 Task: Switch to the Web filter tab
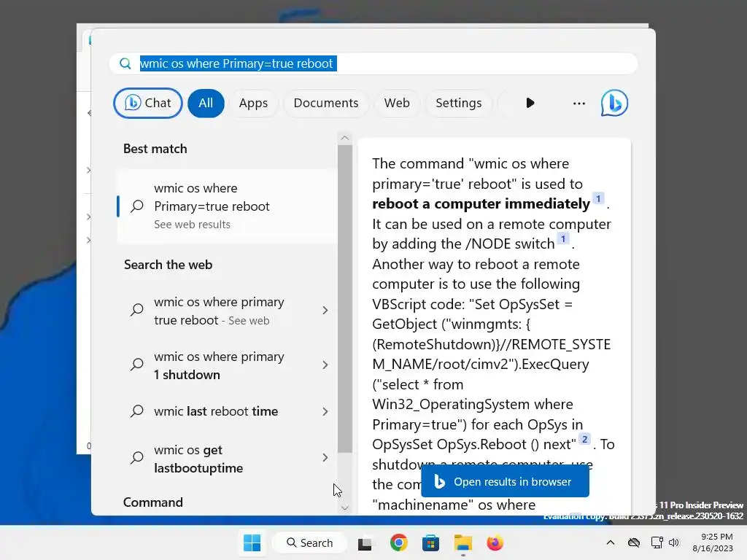[397, 103]
